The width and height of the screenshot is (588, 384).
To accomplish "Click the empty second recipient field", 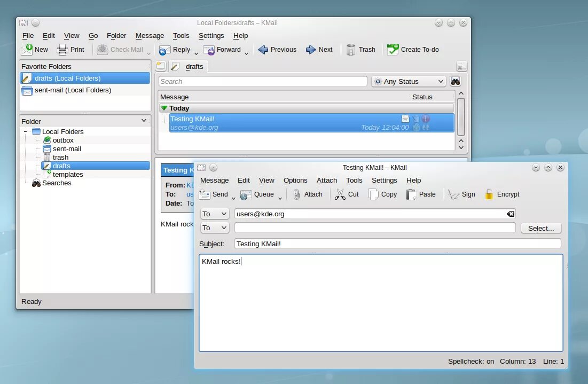I will [x=375, y=228].
